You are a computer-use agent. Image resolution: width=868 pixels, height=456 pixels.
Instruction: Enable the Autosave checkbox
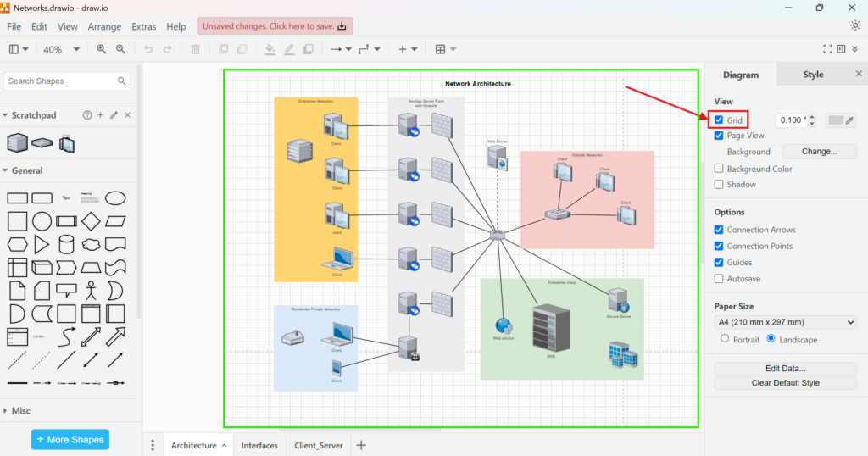pos(719,279)
